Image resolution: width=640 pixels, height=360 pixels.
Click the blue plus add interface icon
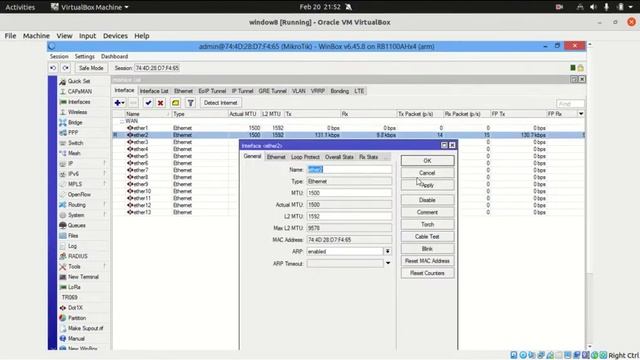[119, 103]
